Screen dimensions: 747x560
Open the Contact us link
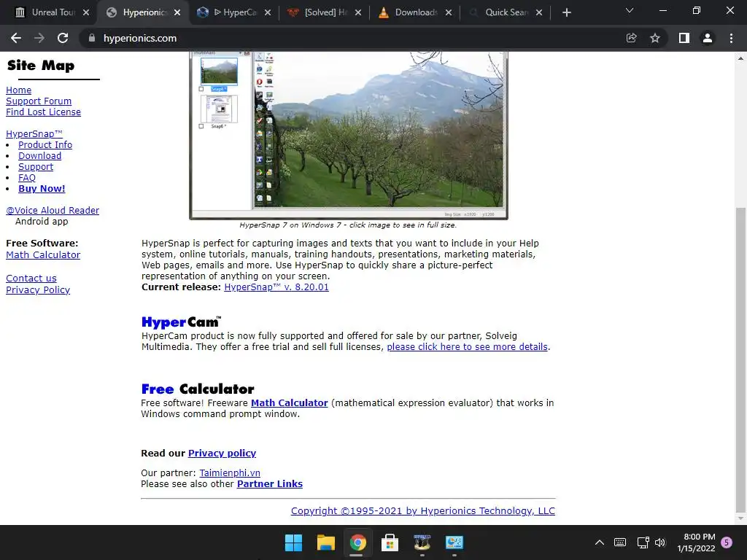coord(31,278)
